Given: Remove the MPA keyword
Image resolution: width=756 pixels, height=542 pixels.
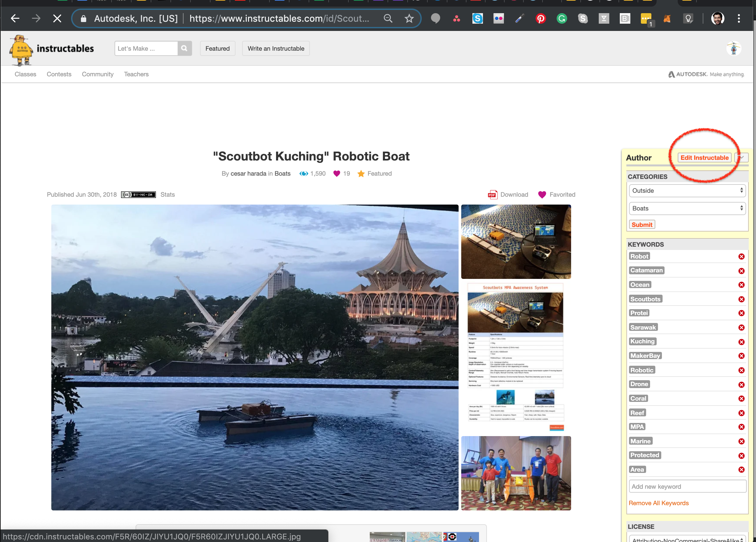Looking at the screenshot, I should point(741,427).
